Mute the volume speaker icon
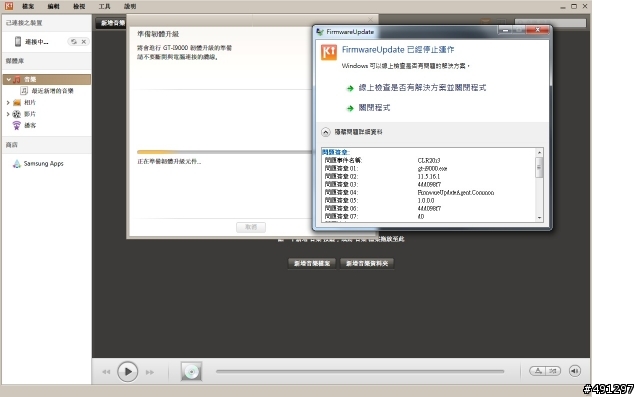Viewport: 640px width, 397px height. pyautogui.click(x=574, y=371)
